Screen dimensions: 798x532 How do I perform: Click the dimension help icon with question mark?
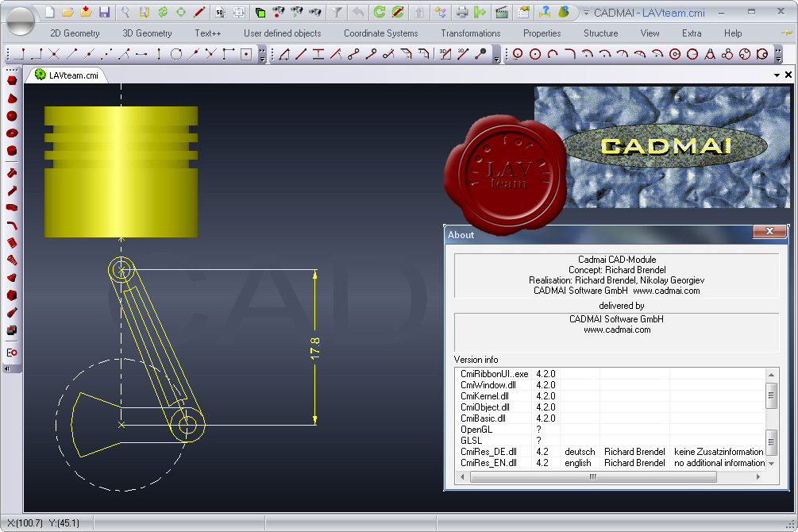(545, 12)
